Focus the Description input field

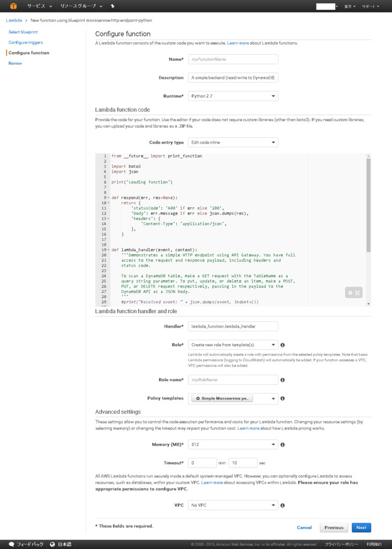coord(233,78)
